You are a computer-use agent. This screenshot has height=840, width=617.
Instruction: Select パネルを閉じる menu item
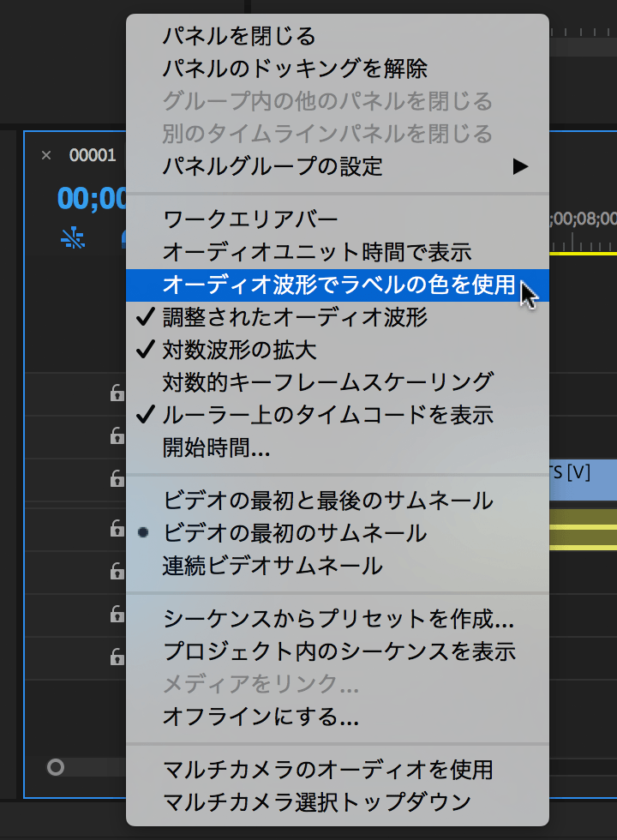click(338, 36)
